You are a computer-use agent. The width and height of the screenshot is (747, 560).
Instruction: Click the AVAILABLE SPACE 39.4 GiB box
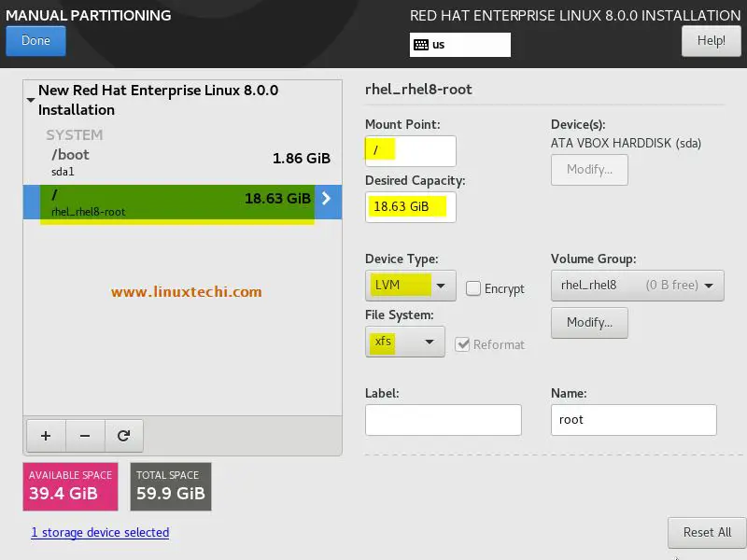pyautogui.click(x=71, y=486)
